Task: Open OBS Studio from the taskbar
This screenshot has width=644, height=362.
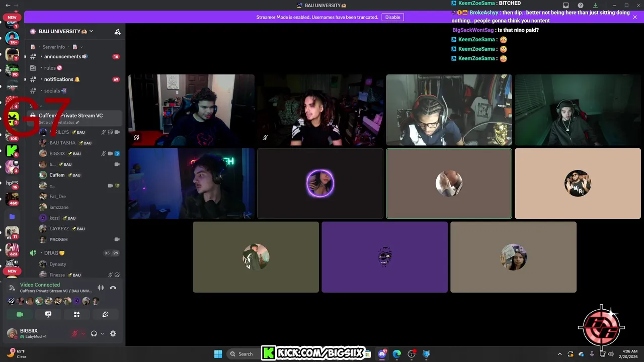Action: pyautogui.click(x=412, y=354)
